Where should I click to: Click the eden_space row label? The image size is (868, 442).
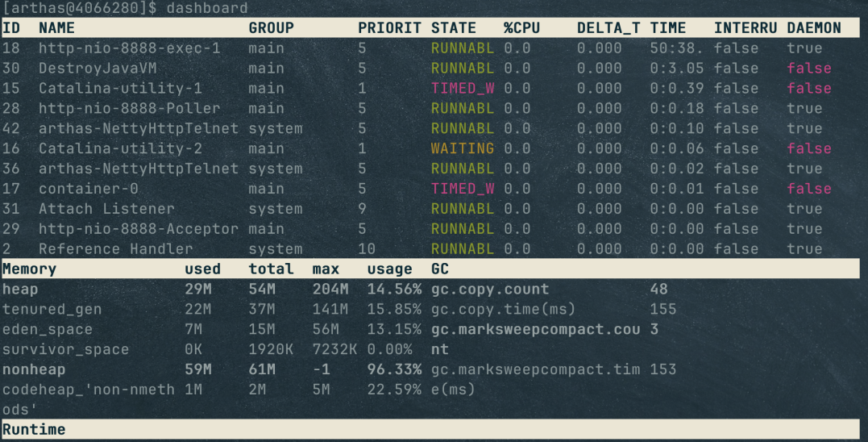pos(48,329)
